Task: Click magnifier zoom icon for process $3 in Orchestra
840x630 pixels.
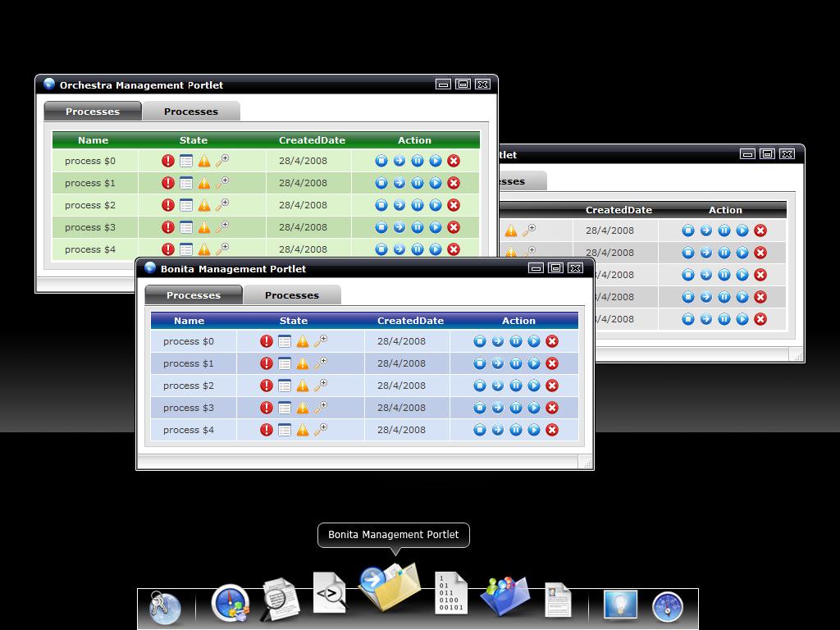Action: pyautogui.click(x=221, y=227)
